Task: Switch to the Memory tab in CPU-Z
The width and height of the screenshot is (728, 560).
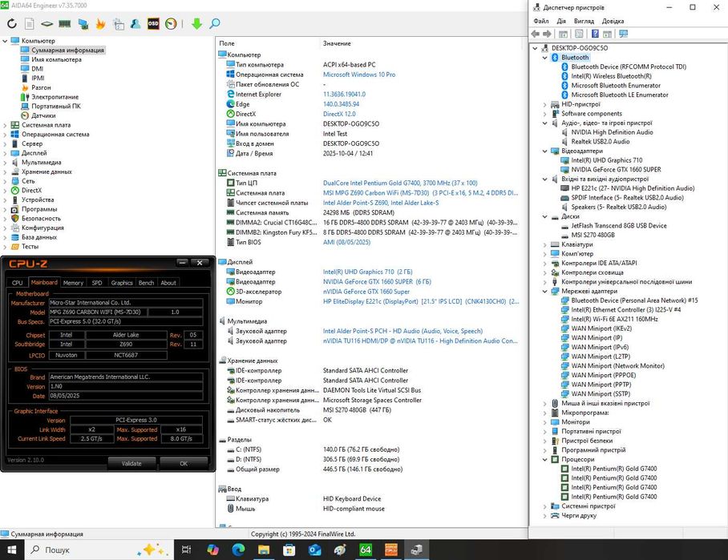Action: 73,283
